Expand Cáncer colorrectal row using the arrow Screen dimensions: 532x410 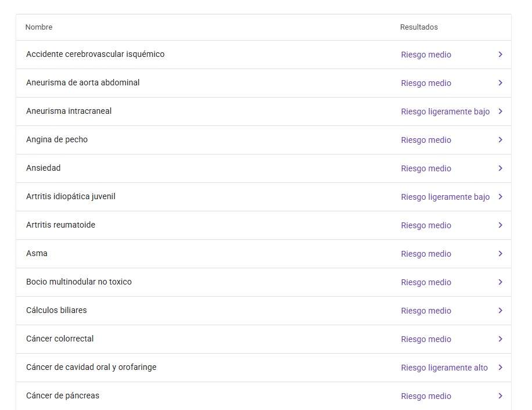pos(500,339)
